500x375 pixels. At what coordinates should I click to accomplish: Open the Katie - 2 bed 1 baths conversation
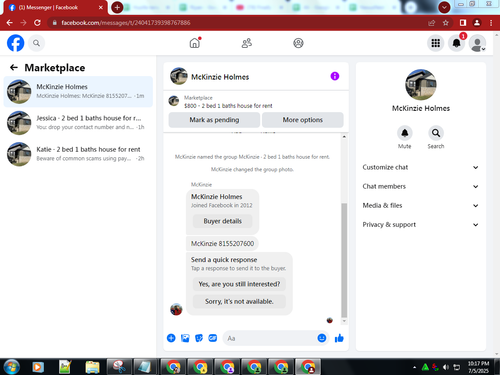coord(78,154)
